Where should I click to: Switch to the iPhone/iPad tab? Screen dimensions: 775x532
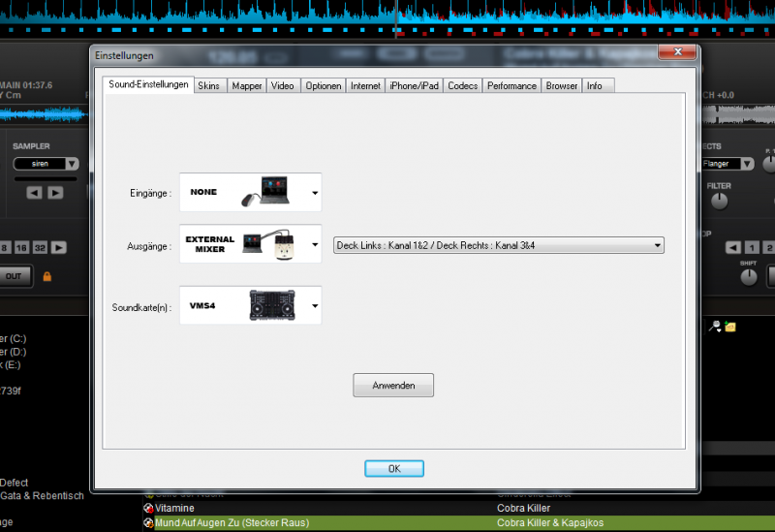[x=414, y=85]
